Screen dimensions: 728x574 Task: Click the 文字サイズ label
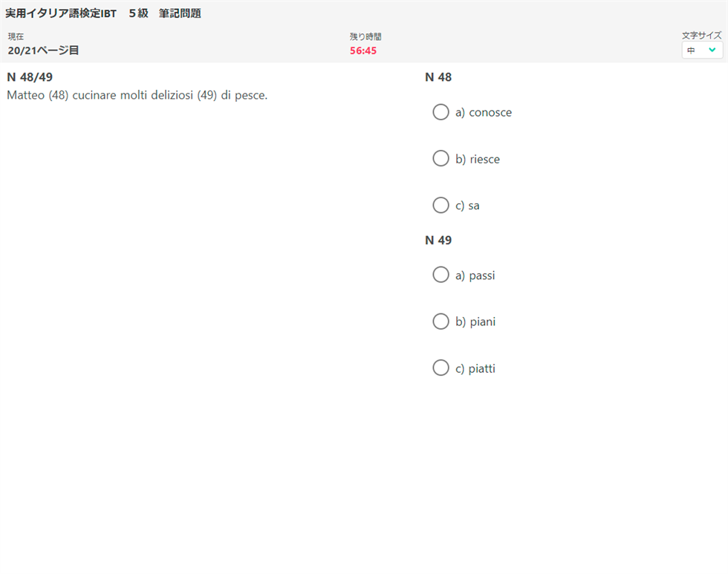coord(701,35)
